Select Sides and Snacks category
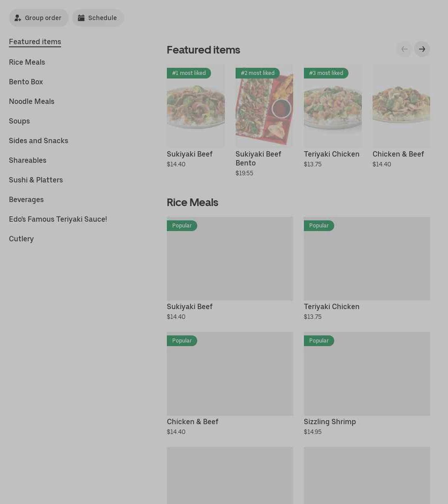The image size is (448, 504). tap(38, 140)
